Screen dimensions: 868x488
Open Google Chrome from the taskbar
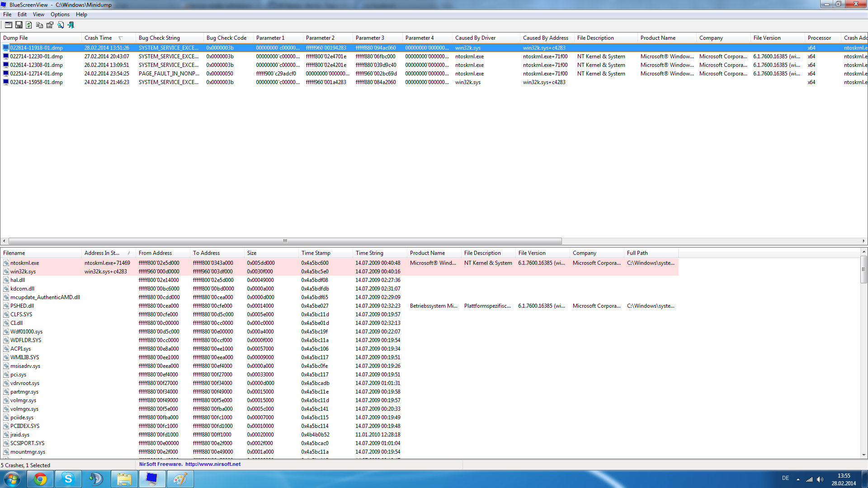pos(40,479)
